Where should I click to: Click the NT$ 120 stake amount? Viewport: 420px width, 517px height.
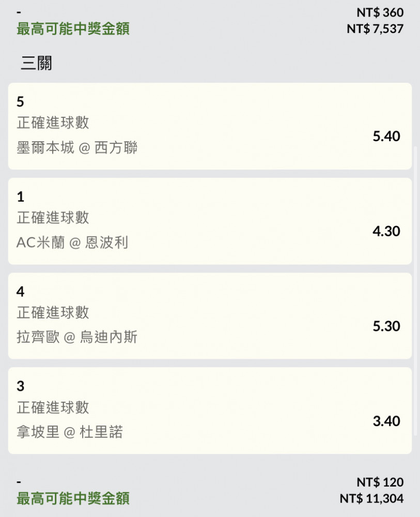(x=380, y=482)
